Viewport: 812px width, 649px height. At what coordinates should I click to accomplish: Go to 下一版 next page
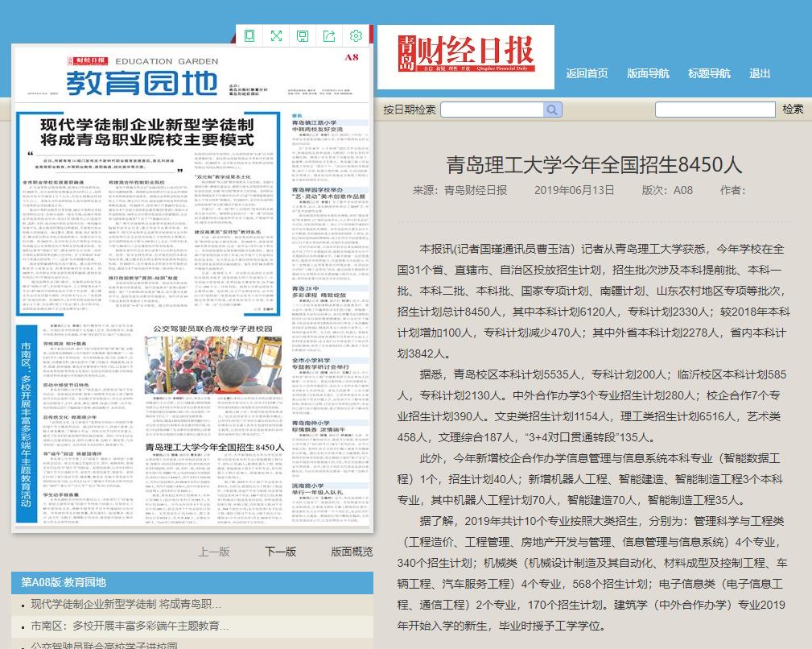click(x=280, y=552)
